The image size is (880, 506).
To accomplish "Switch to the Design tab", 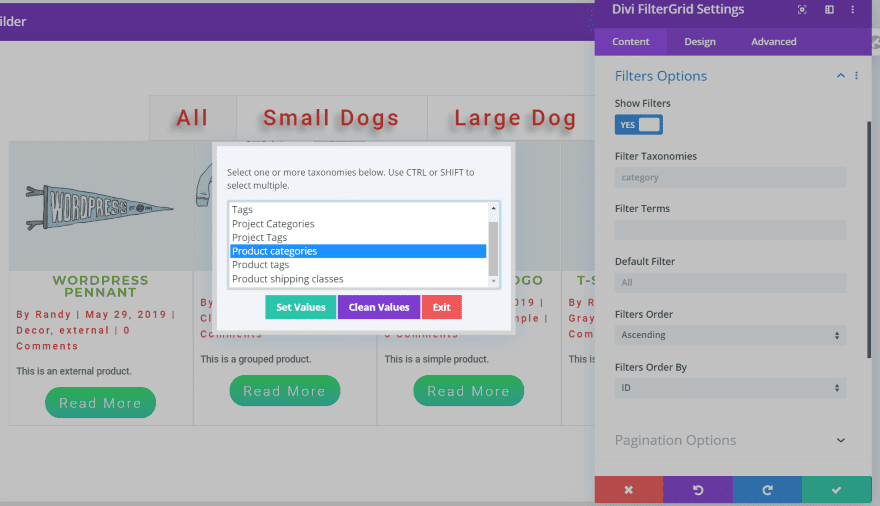I will tap(700, 42).
